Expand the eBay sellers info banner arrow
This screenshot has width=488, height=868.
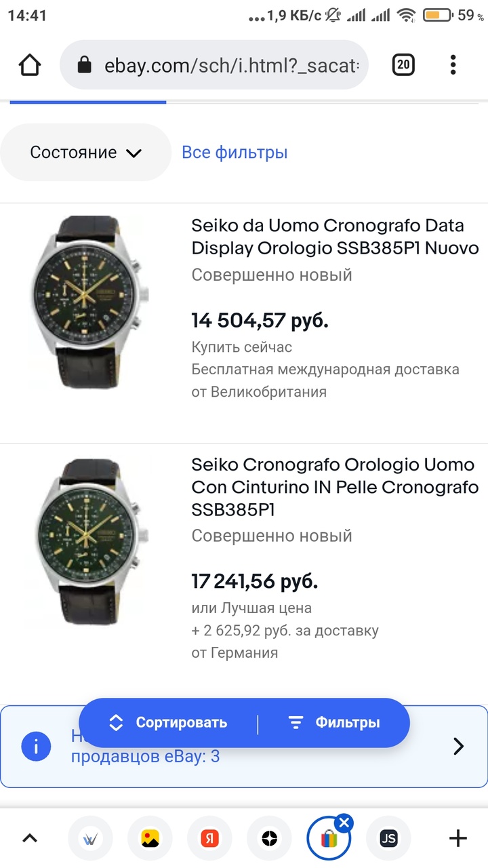coord(459,747)
